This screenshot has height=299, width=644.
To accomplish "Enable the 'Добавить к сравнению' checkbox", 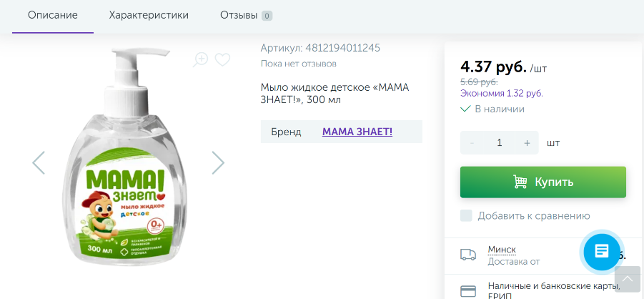I will pos(466,216).
